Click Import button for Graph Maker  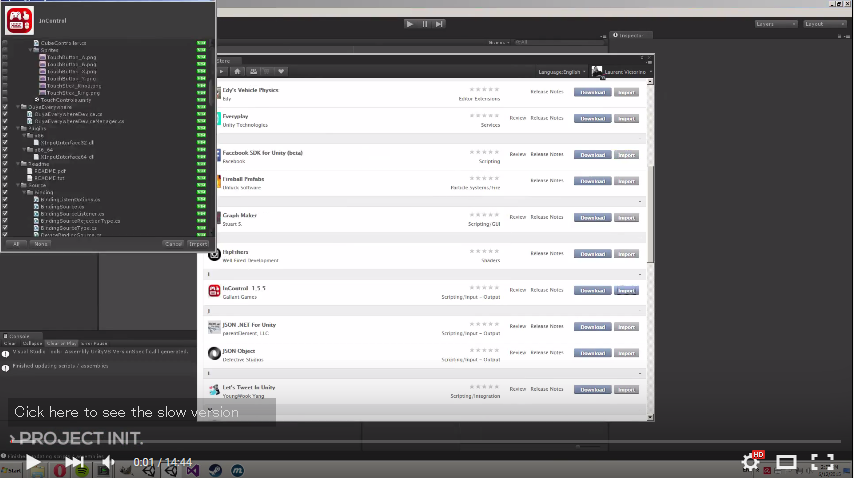(x=626, y=218)
